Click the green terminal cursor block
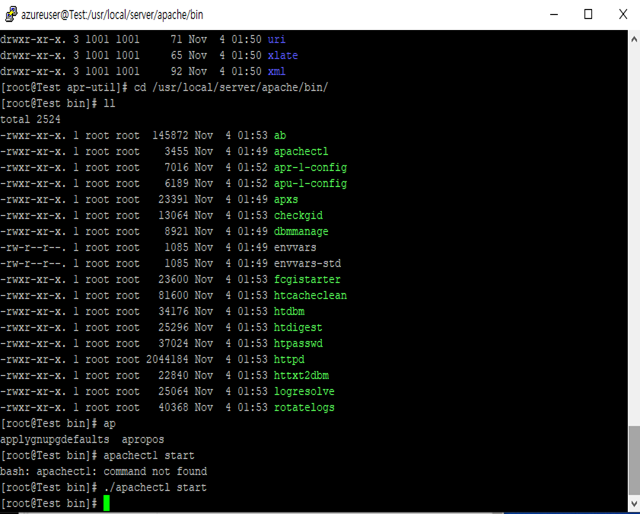This screenshot has width=640, height=514. click(107, 503)
